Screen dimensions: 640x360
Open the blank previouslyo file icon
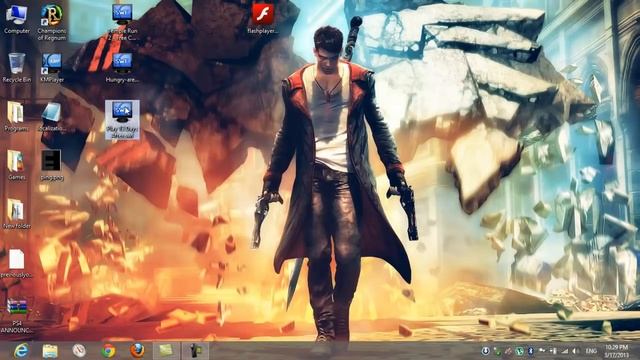16,263
